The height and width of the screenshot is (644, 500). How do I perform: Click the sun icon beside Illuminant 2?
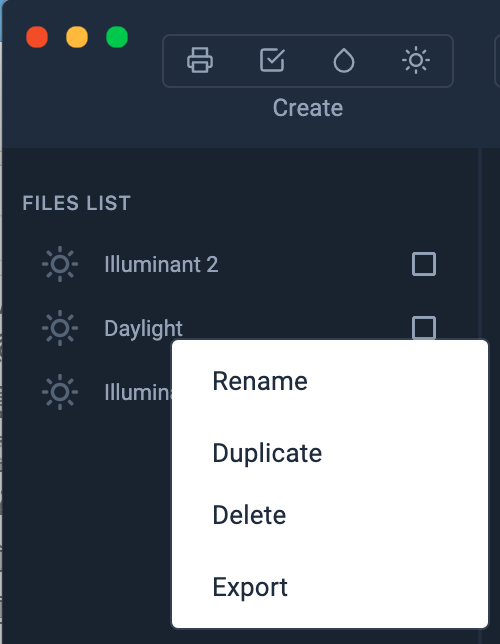click(60, 264)
